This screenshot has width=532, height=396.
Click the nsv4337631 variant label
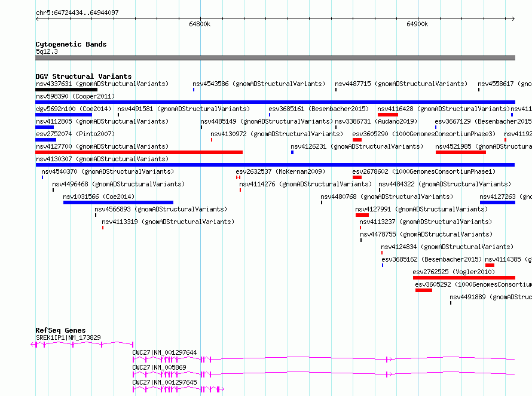(102, 84)
